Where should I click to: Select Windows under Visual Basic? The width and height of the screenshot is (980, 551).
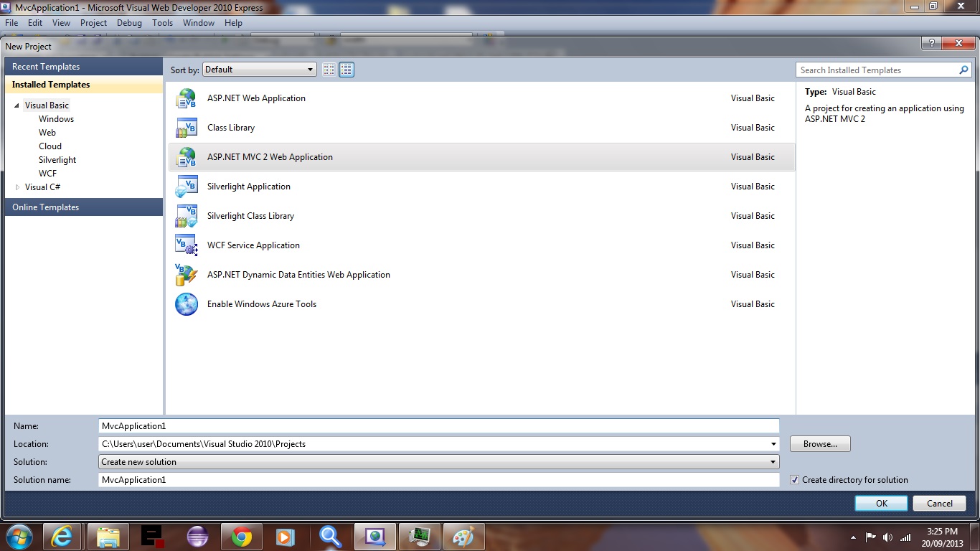56,119
